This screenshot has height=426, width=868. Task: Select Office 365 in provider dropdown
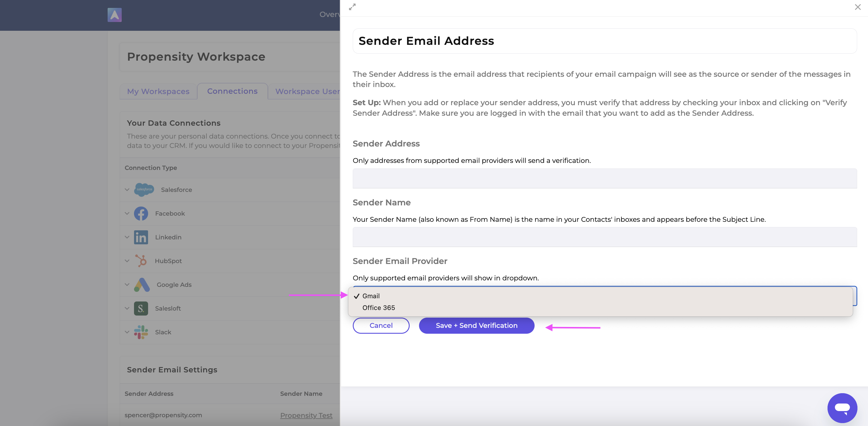click(600, 308)
